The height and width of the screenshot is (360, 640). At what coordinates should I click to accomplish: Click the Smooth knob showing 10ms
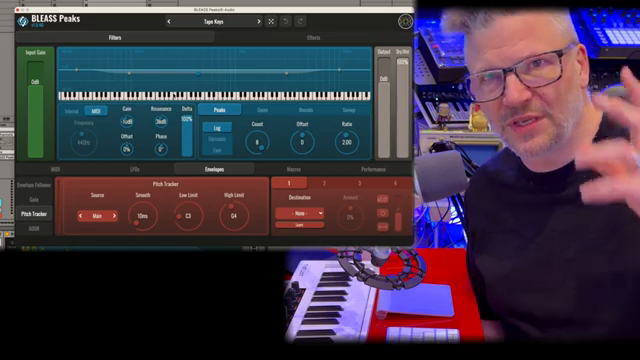coord(142,216)
